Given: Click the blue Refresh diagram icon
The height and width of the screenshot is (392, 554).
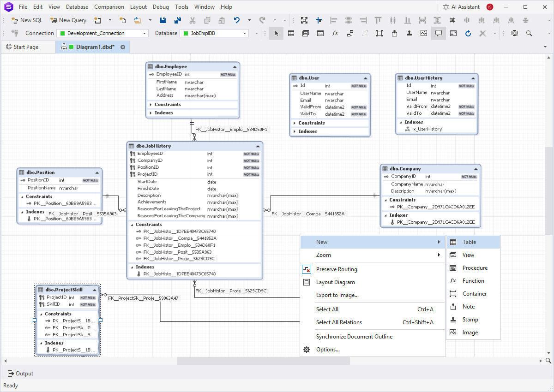Looking at the screenshot, I should [x=468, y=33].
